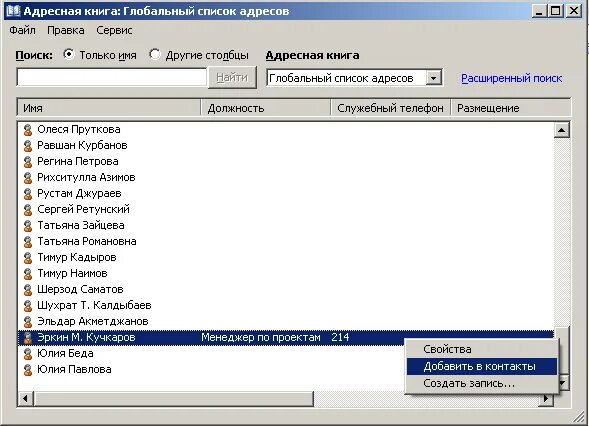Click the contact icon beside Шерзод Саматов
The image size is (589, 426).
(x=27, y=290)
